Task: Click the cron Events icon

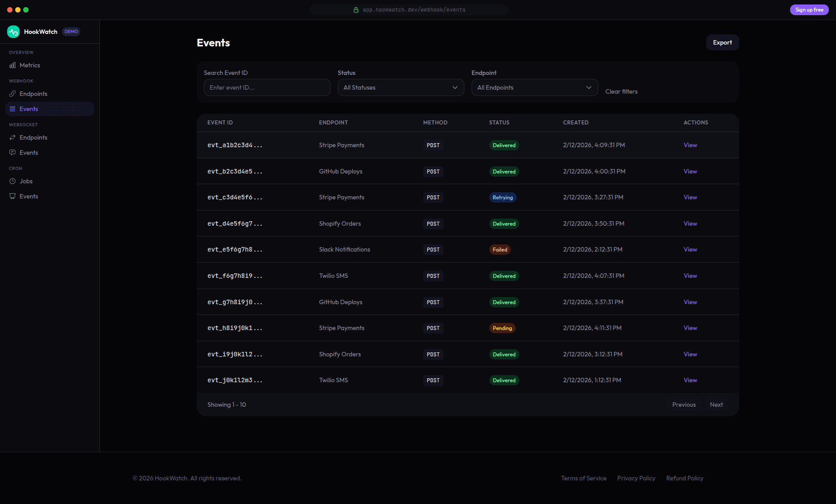Action: click(x=13, y=196)
